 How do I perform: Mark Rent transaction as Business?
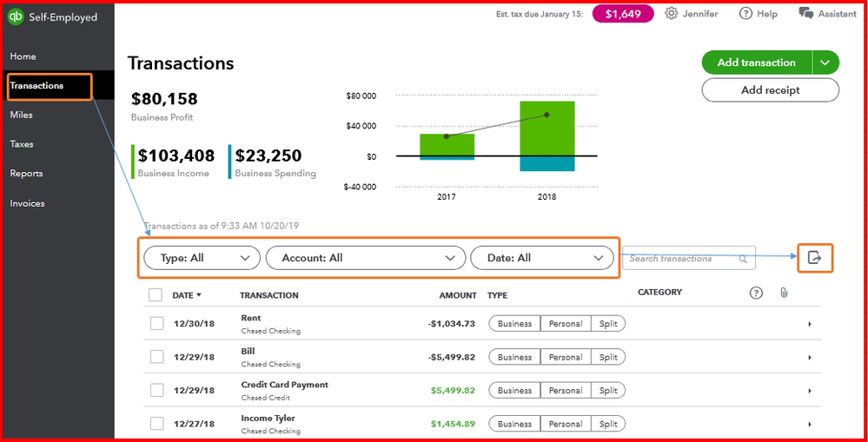(x=514, y=324)
